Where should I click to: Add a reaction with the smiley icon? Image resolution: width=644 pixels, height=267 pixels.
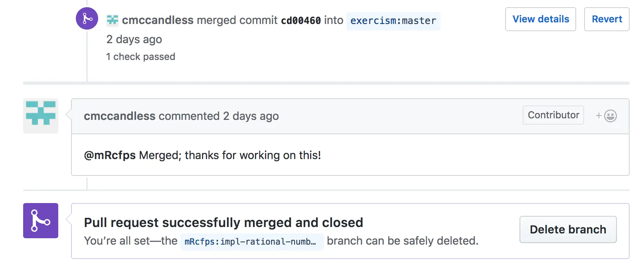tap(606, 116)
